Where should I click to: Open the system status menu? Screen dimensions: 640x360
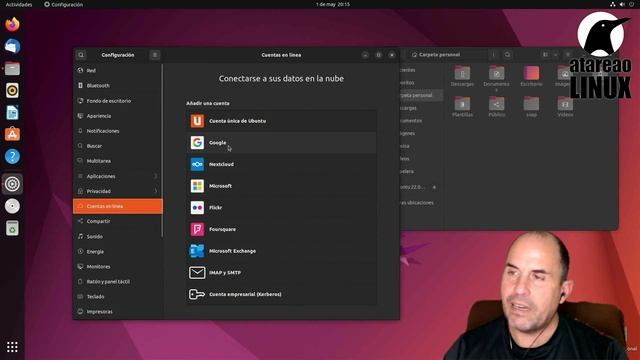(622, 4)
